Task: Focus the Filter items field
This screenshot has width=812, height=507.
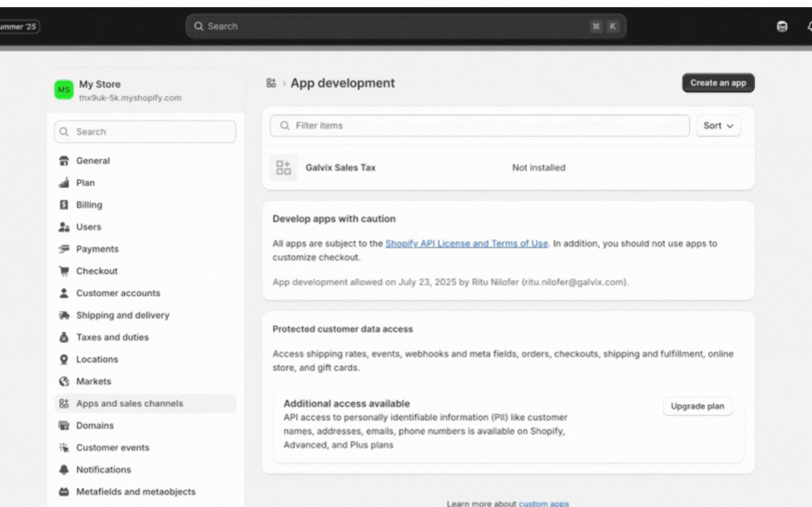Action: [480, 125]
